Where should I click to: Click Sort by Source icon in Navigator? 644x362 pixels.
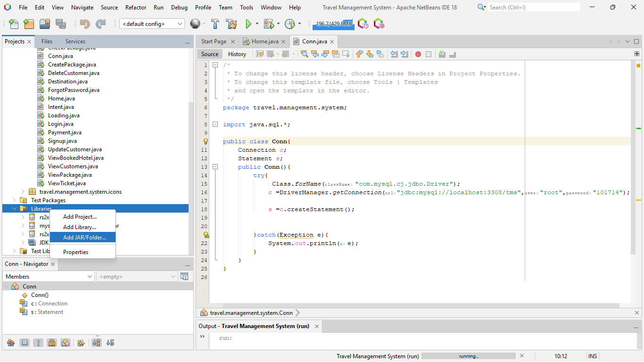click(x=110, y=343)
